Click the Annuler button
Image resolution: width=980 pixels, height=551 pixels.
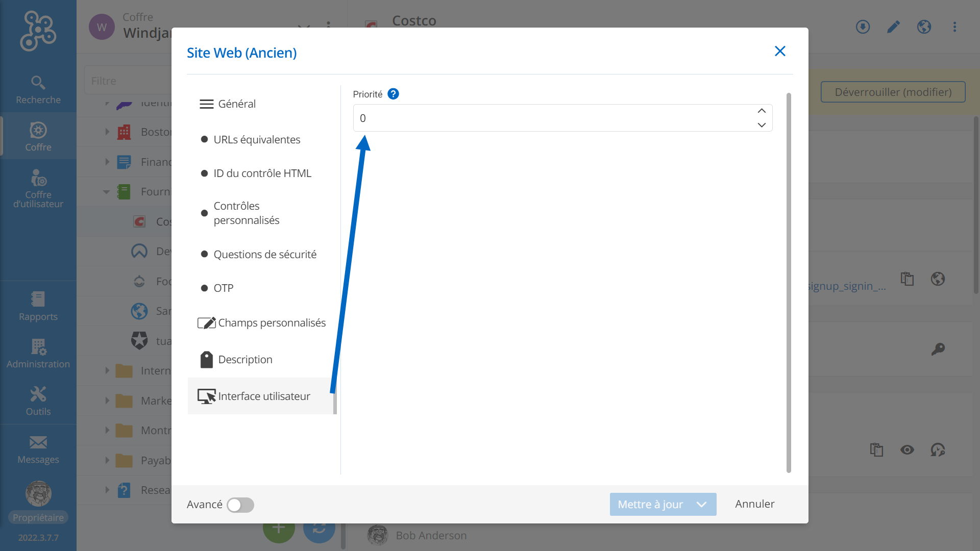754,504
